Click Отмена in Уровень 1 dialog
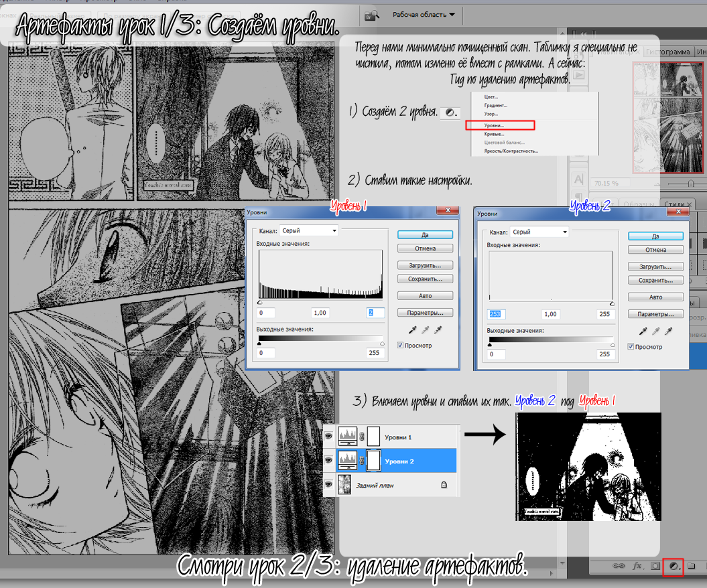Screen dimensions: 707x588 pyautogui.click(x=425, y=248)
